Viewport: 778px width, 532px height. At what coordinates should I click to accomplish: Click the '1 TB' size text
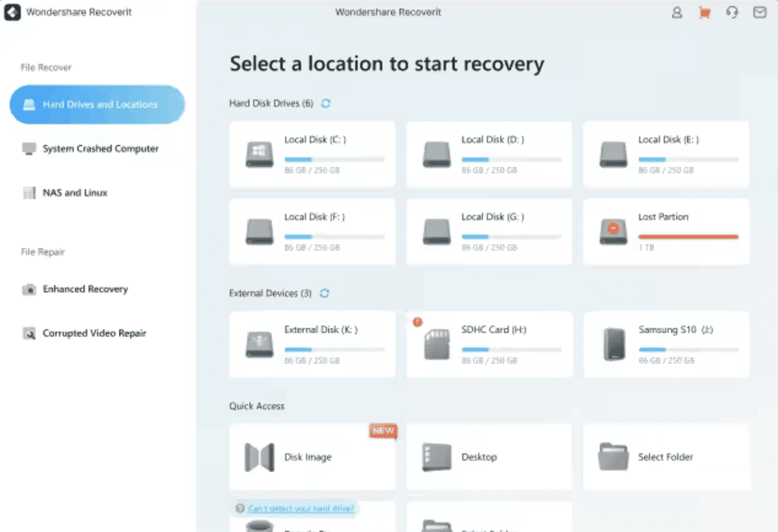(x=646, y=247)
